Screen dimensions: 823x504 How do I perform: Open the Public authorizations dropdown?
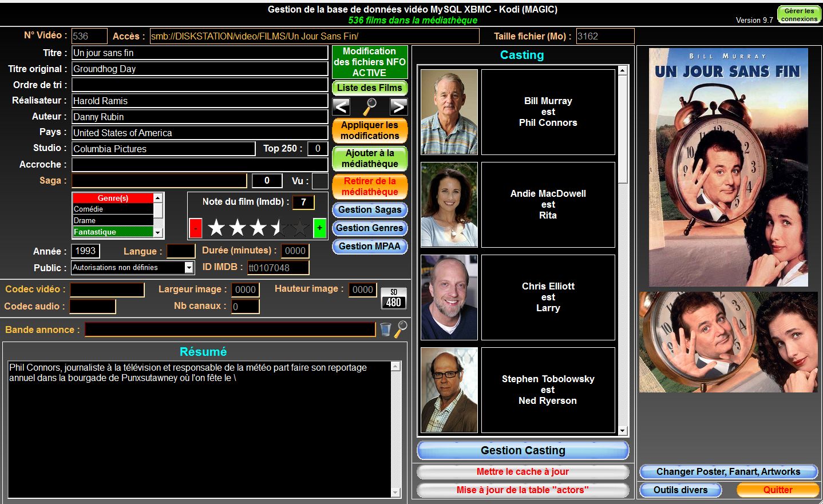189,267
